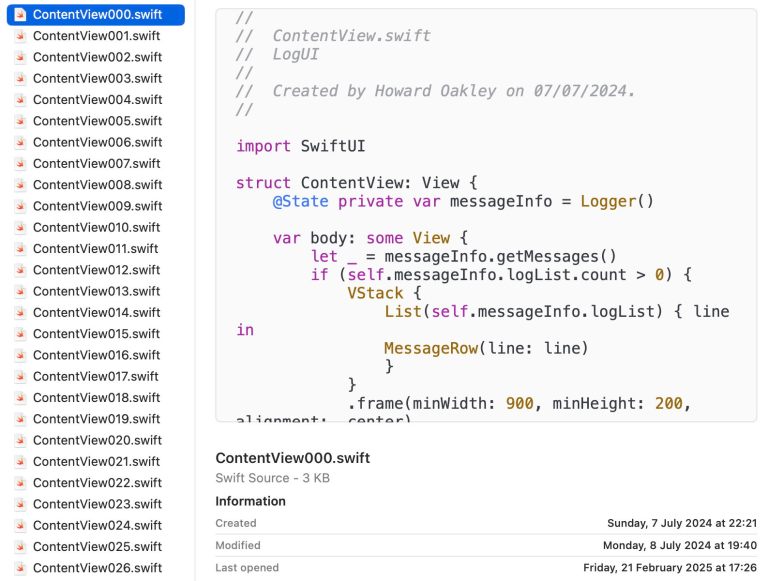Click the Swift icon beside ContentView021.swift
Screen dimensions: 768x581
click(x=20, y=462)
